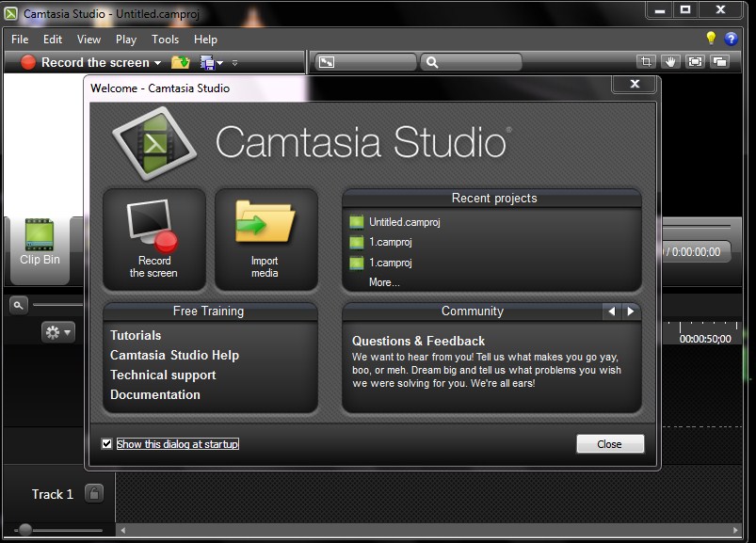The width and height of the screenshot is (756, 543).
Task: Click the timeline scrollbar left arrow
Action: click(x=123, y=531)
